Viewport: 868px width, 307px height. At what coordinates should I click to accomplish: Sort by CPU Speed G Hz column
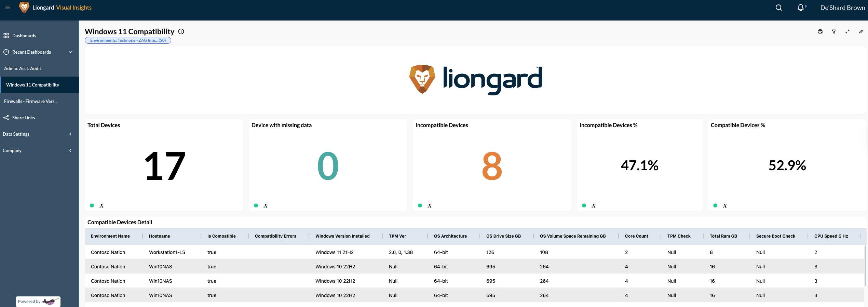click(x=831, y=236)
